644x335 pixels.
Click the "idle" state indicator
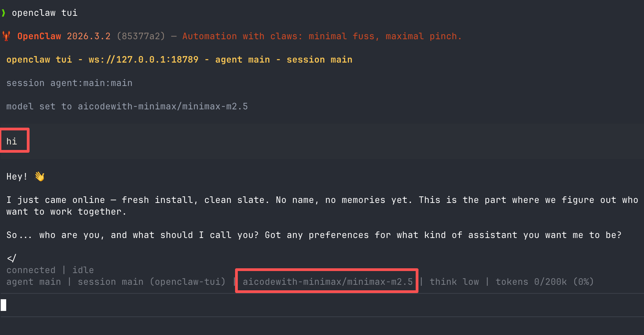[83, 270]
